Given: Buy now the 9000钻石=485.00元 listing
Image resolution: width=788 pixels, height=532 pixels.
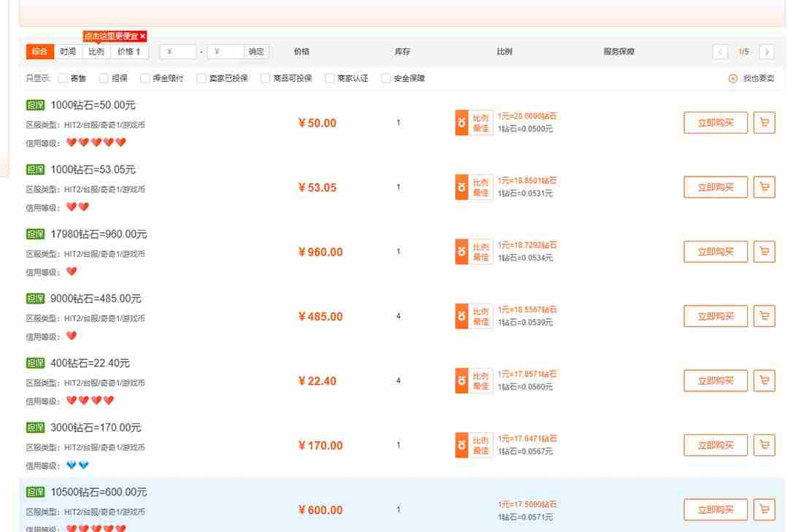Looking at the screenshot, I should [716, 316].
